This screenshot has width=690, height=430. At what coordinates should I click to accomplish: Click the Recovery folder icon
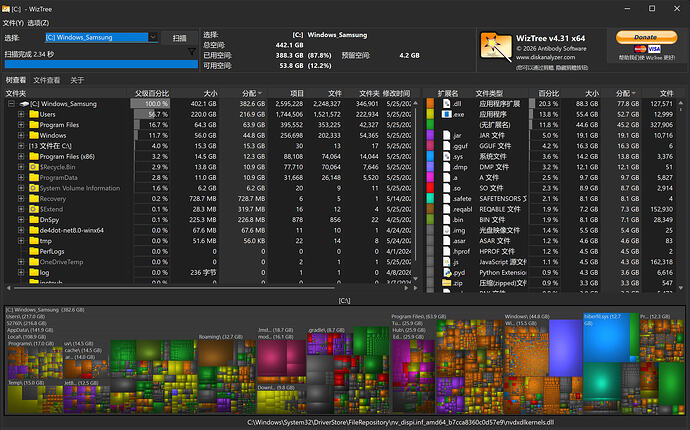click(34, 198)
